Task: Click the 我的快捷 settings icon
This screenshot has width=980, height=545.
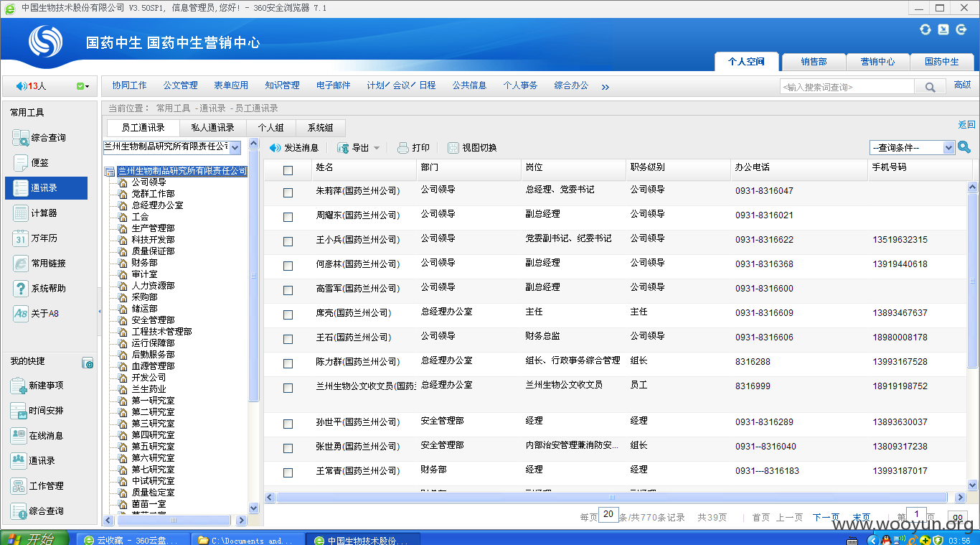Action: (88, 363)
